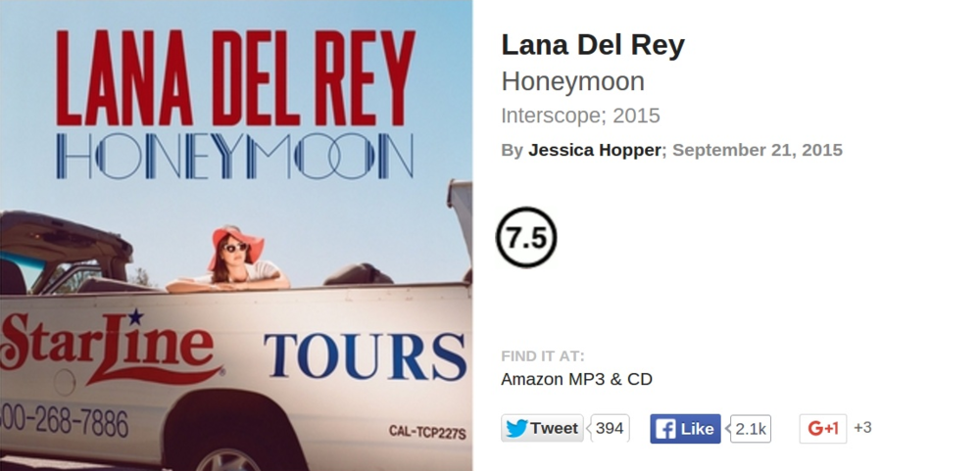This screenshot has height=471, width=980.
Task: Open the tweet count bubble showing 394
Action: pos(610,429)
